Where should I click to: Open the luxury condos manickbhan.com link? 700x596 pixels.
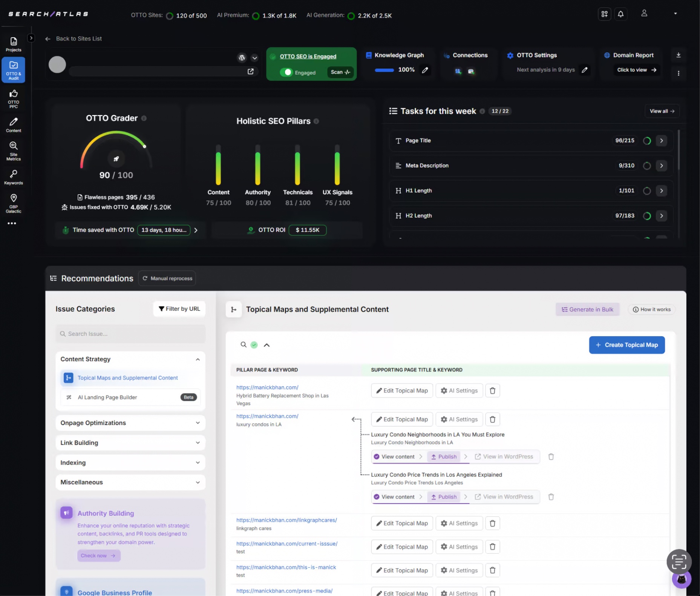[267, 416]
